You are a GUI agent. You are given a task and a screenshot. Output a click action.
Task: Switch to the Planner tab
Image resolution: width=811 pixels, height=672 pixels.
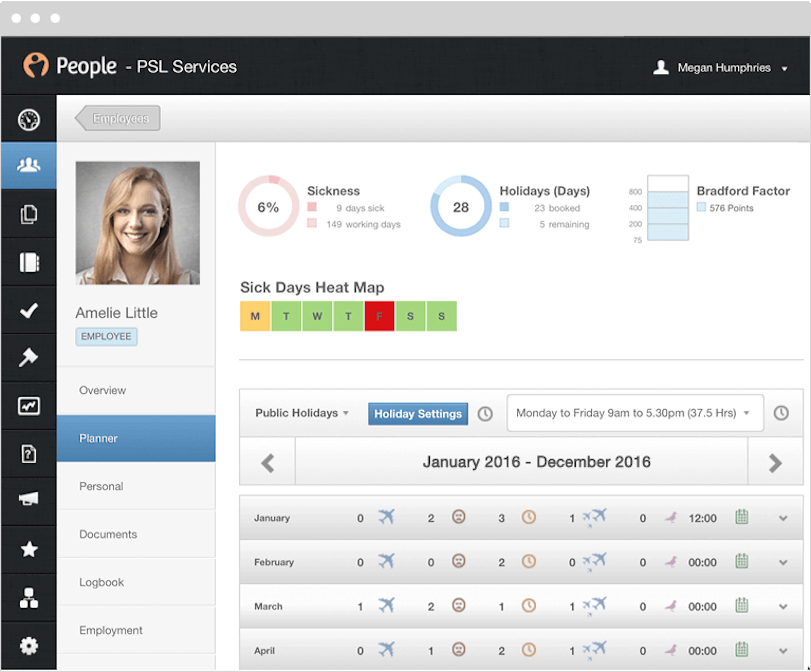pyautogui.click(x=98, y=438)
